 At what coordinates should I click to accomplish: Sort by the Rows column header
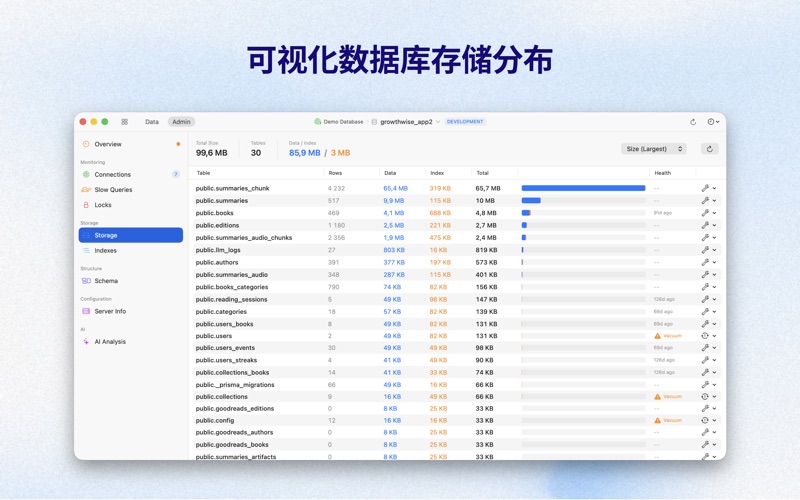pyautogui.click(x=335, y=173)
